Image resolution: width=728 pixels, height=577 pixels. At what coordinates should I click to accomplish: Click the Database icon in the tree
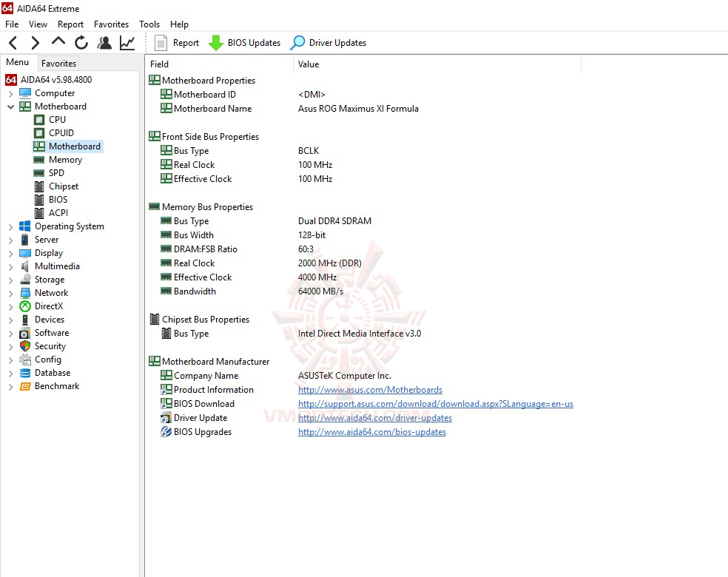tap(25, 374)
